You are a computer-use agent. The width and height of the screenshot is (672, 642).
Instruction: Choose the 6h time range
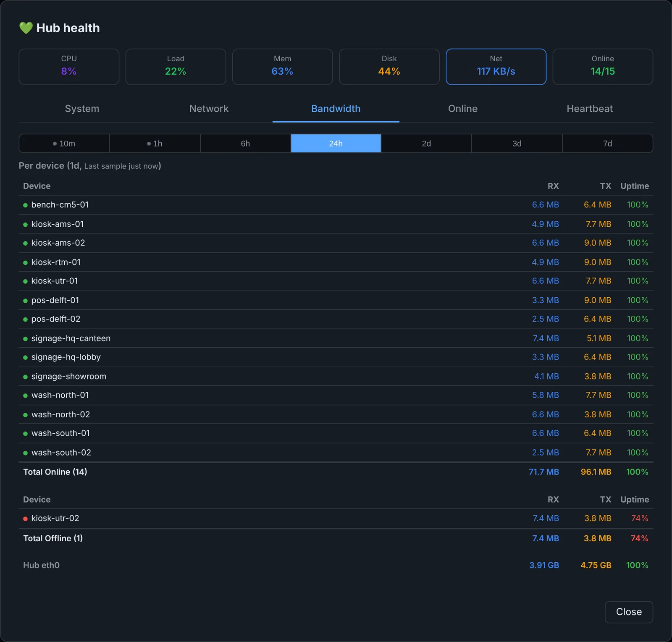(245, 144)
